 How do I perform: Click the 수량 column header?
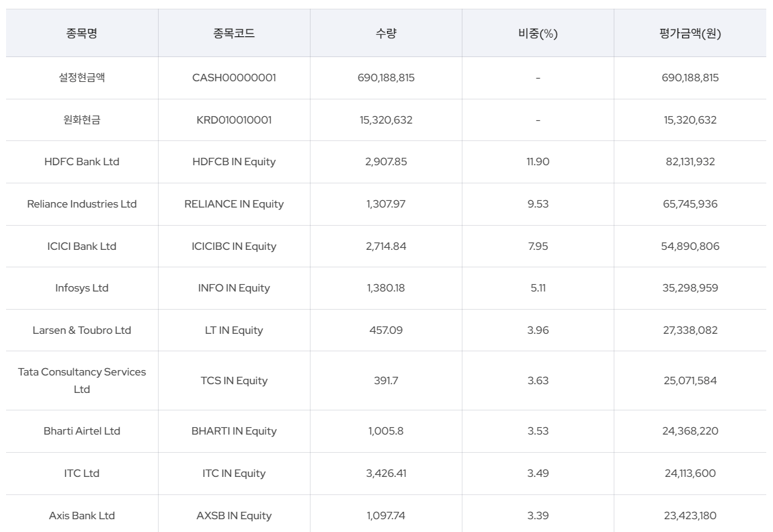[386, 34]
